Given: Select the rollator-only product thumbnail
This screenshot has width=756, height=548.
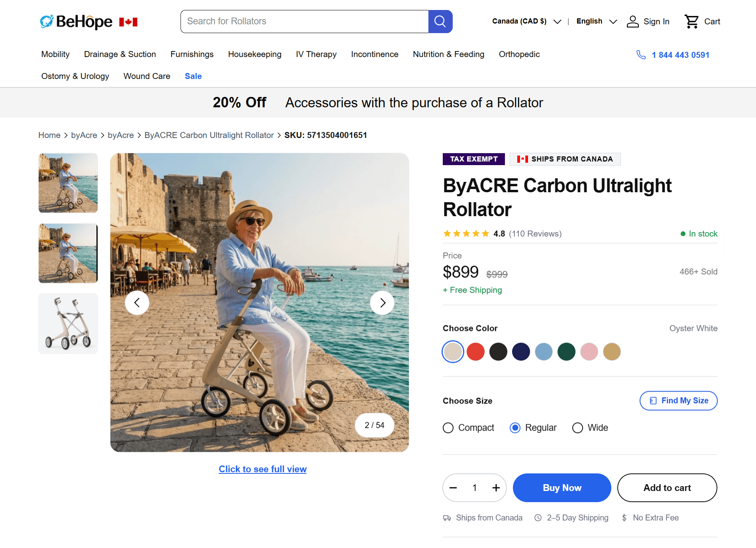Looking at the screenshot, I should [68, 323].
